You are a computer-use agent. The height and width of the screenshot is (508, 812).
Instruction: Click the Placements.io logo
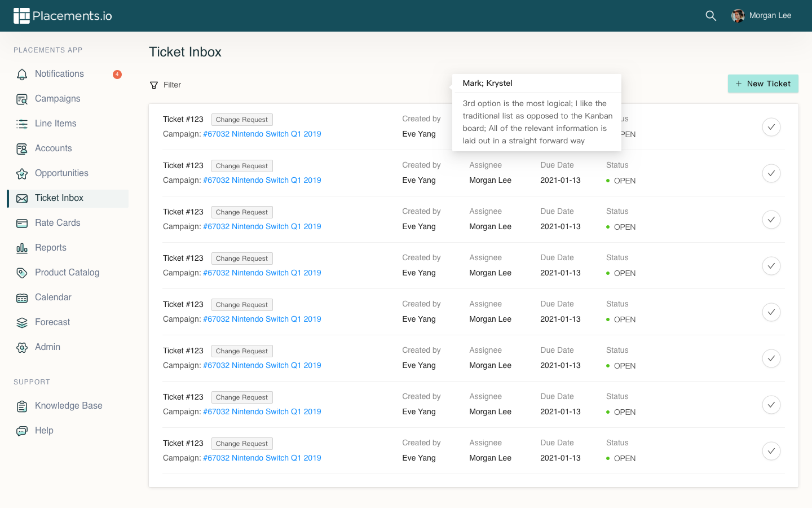pyautogui.click(x=63, y=16)
